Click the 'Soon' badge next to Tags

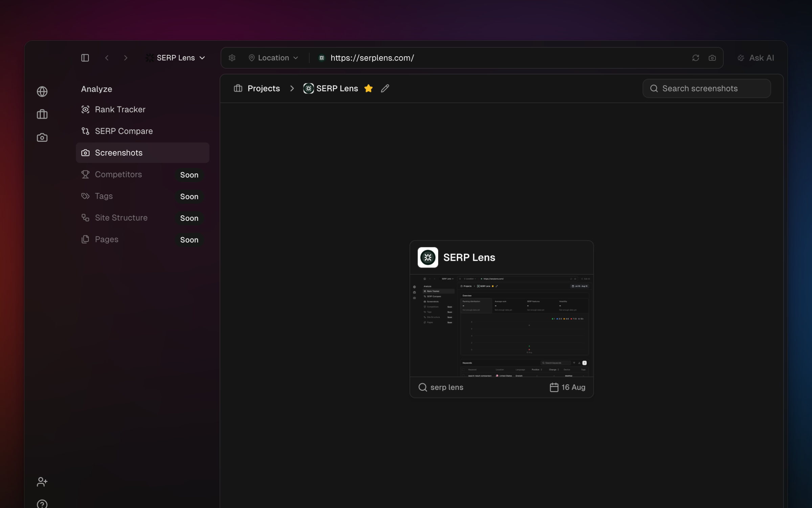pyautogui.click(x=189, y=196)
